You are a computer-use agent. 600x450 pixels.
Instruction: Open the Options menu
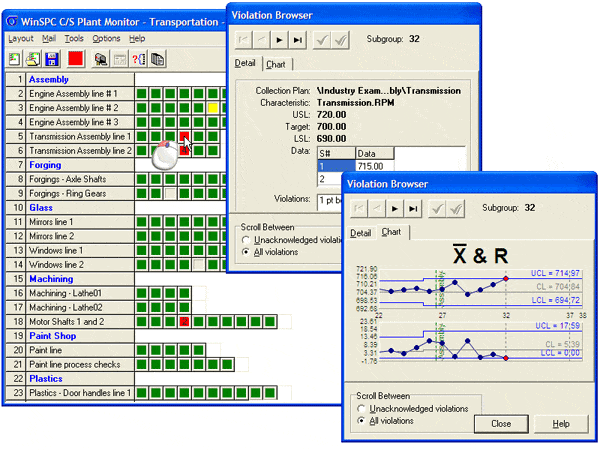[x=106, y=38]
